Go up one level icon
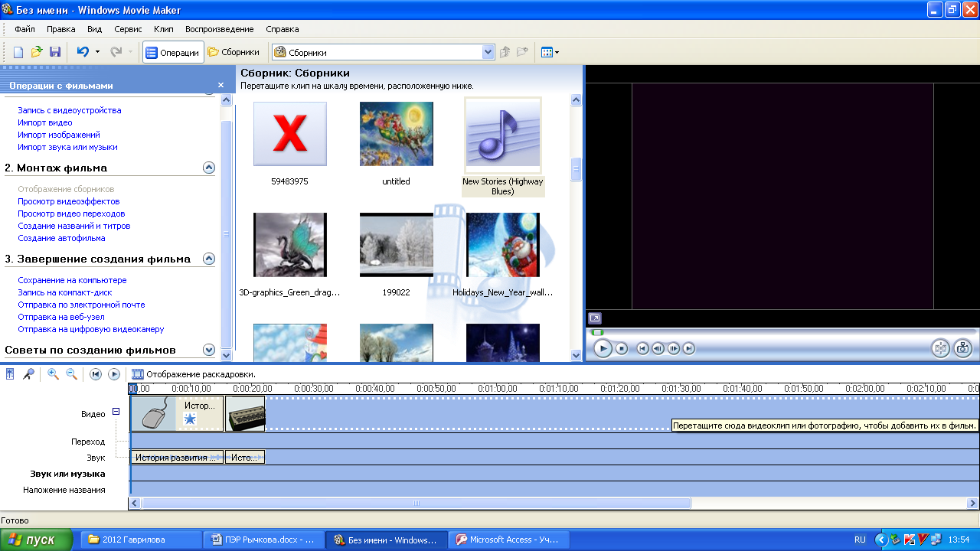Viewport: 980px width, 551px height. pyautogui.click(x=505, y=52)
